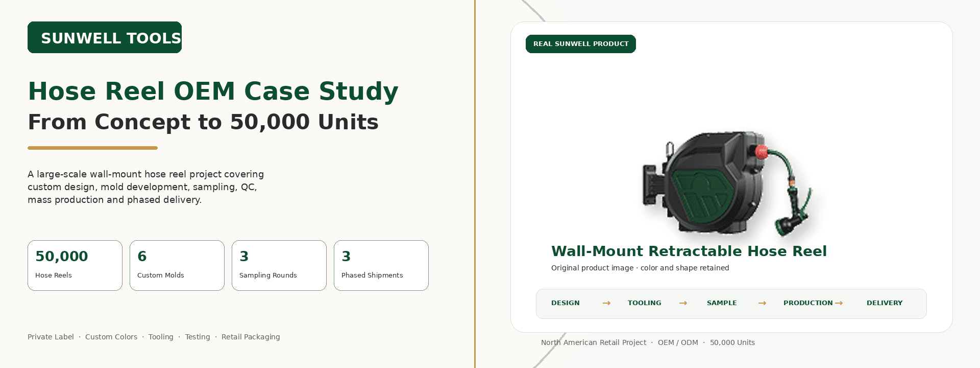Click the Testing footer tag
The width and height of the screenshot is (980, 368).
point(198,337)
